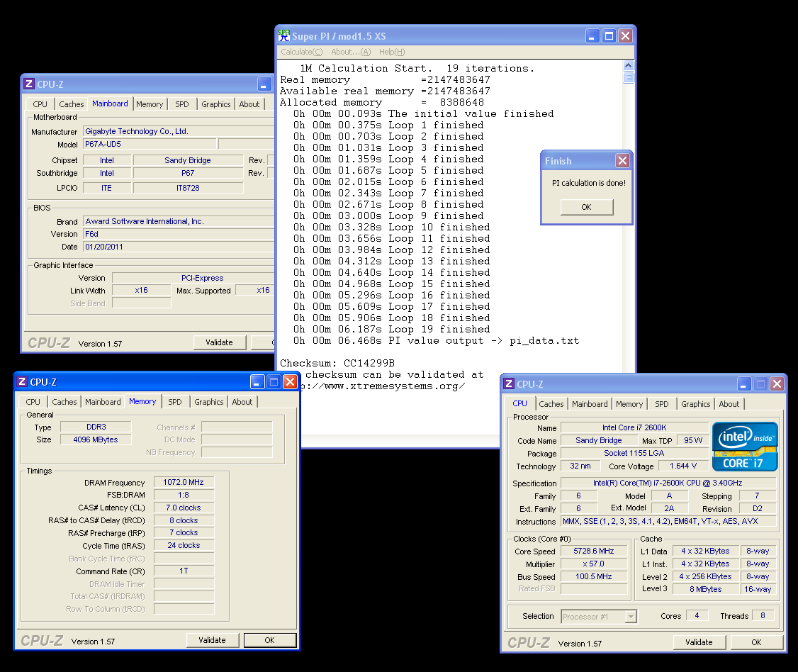Close the Finish dialog with its X
This screenshot has width=798, height=672.
pyautogui.click(x=622, y=161)
